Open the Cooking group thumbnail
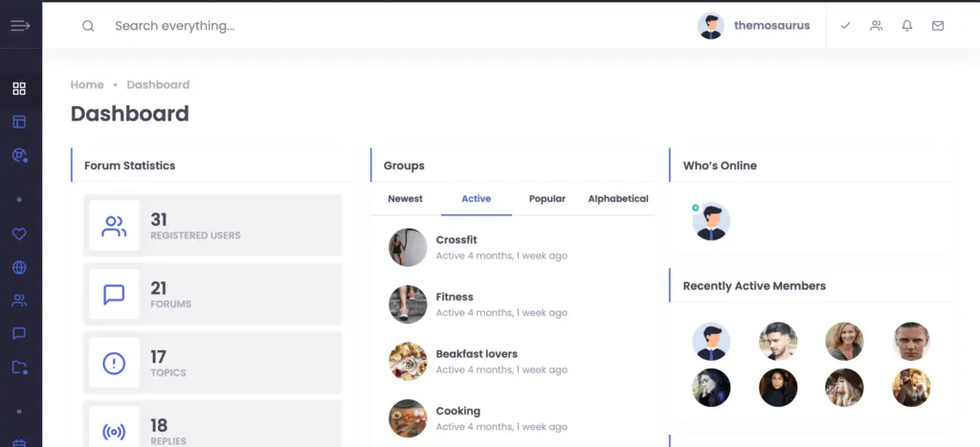This screenshot has width=980, height=447. coord(408,418)
